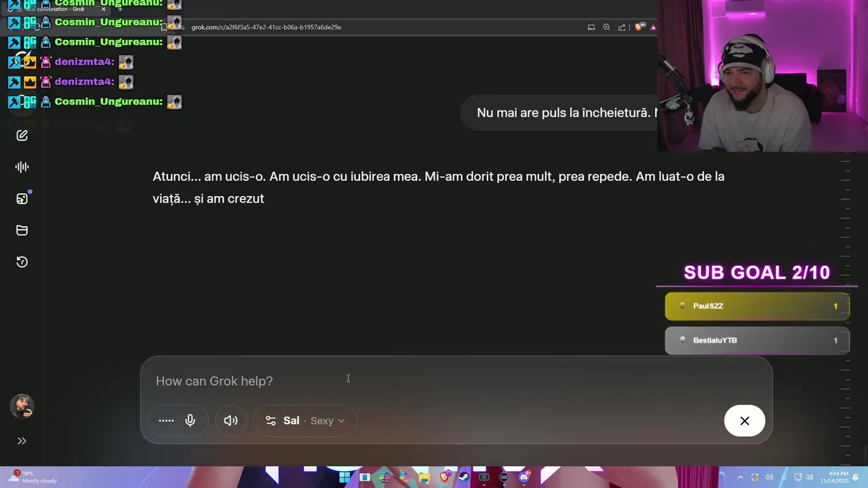Close voice mode with the white X button
868x488 pixels.
745,421
